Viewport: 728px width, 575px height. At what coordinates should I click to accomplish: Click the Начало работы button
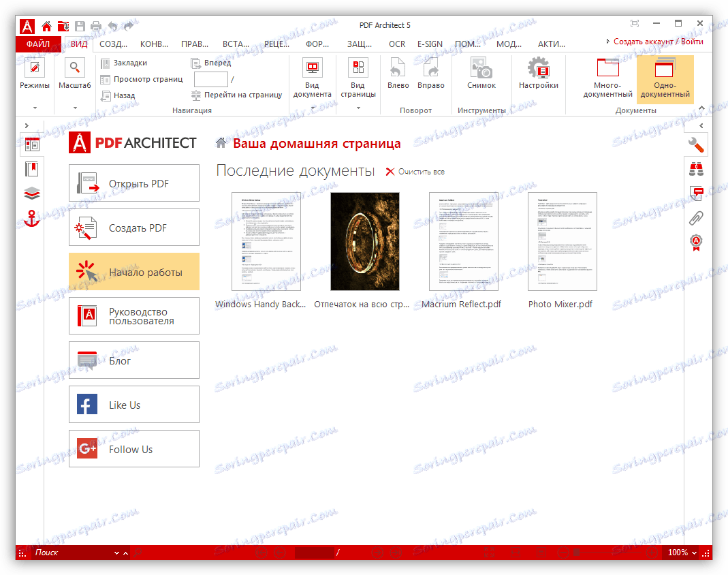(134, 272)
